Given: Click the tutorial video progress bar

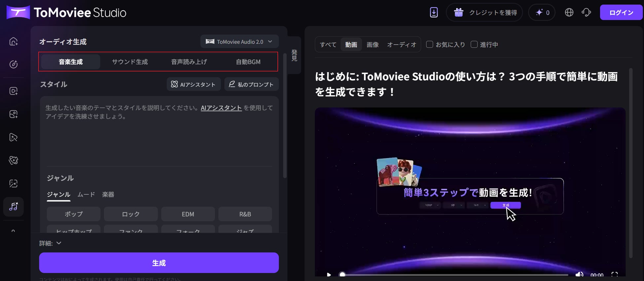Looking at the screenshot, I should (455, 275).
